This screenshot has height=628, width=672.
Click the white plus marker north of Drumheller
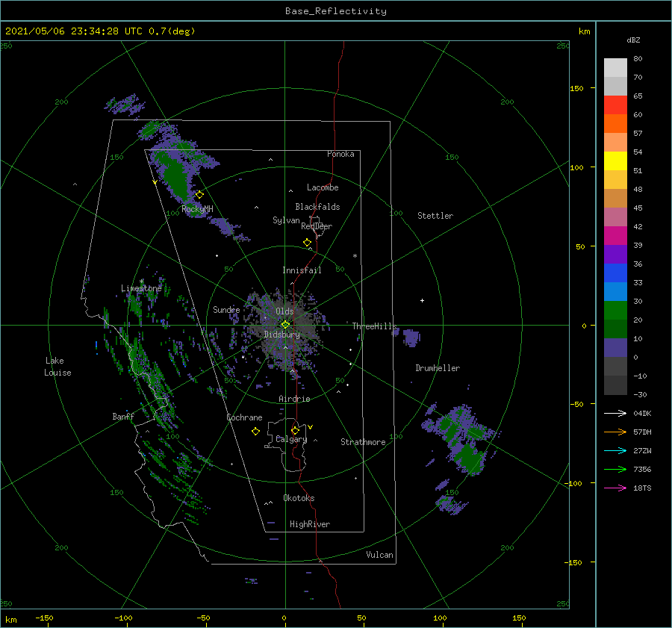(422, 300)
